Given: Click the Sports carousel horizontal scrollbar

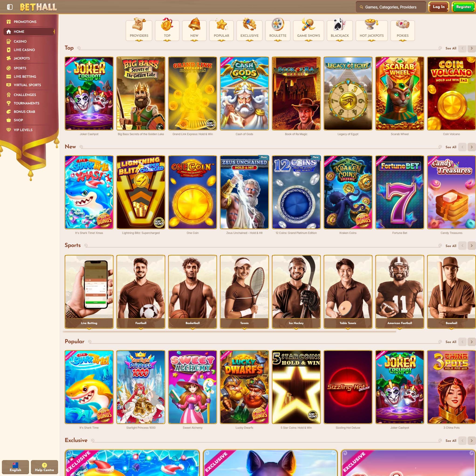Looking at the screenshot, I should pyautogui.click(x=229, y=332).
